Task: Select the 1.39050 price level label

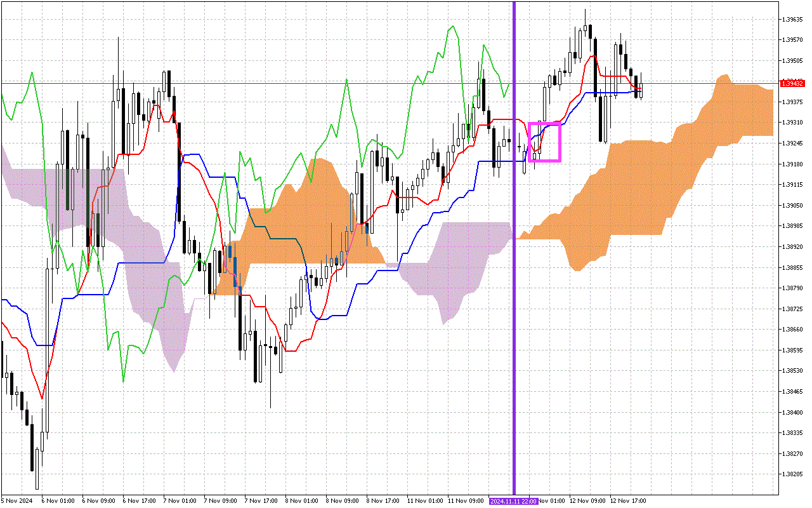Action: click(x=792, y=206)
